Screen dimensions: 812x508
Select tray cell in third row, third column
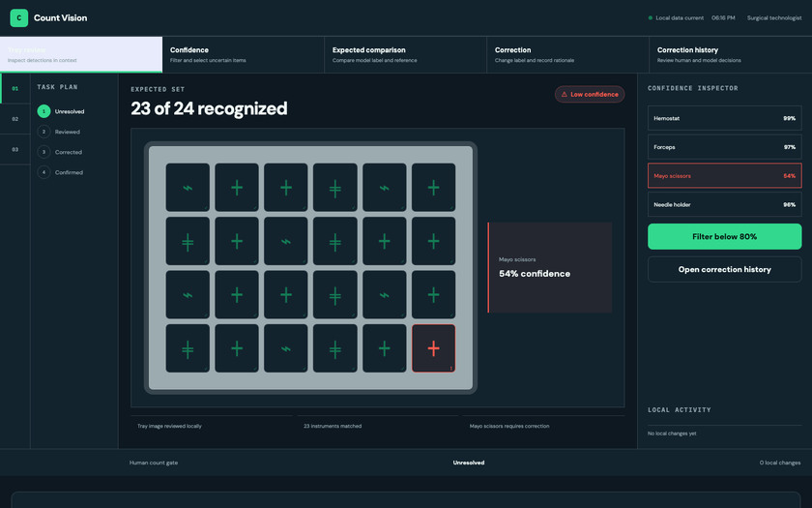(x=286, y=294)
